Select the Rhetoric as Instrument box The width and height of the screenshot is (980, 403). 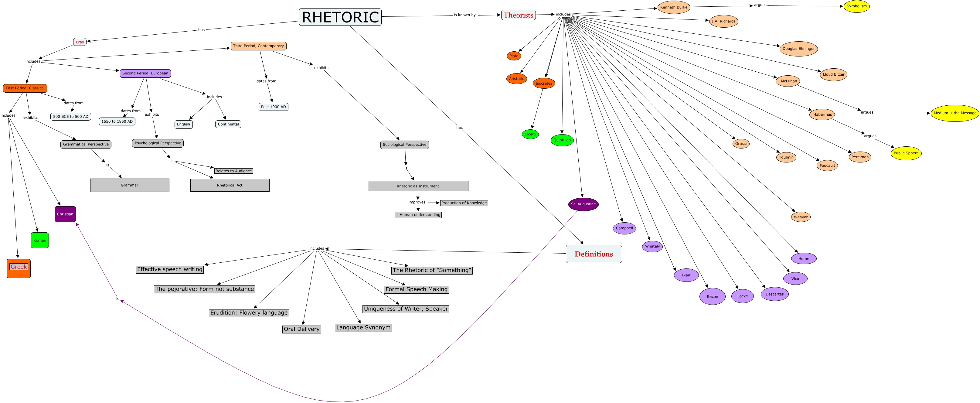coord(418,186)
